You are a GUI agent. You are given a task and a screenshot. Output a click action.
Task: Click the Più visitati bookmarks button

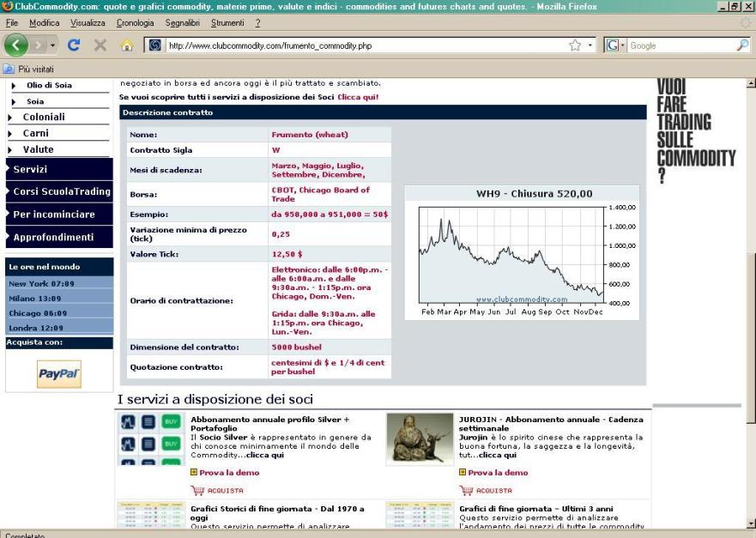[29, 69]
